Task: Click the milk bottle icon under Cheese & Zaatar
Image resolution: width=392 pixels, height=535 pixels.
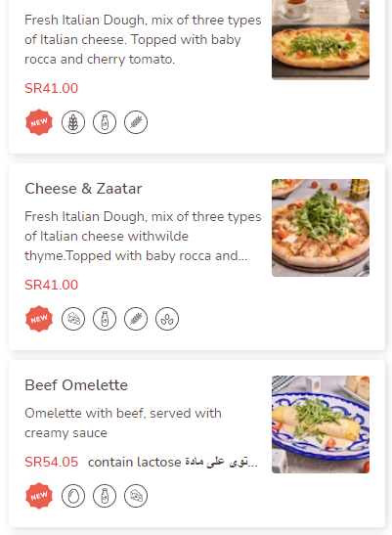Action: (105, 319)
